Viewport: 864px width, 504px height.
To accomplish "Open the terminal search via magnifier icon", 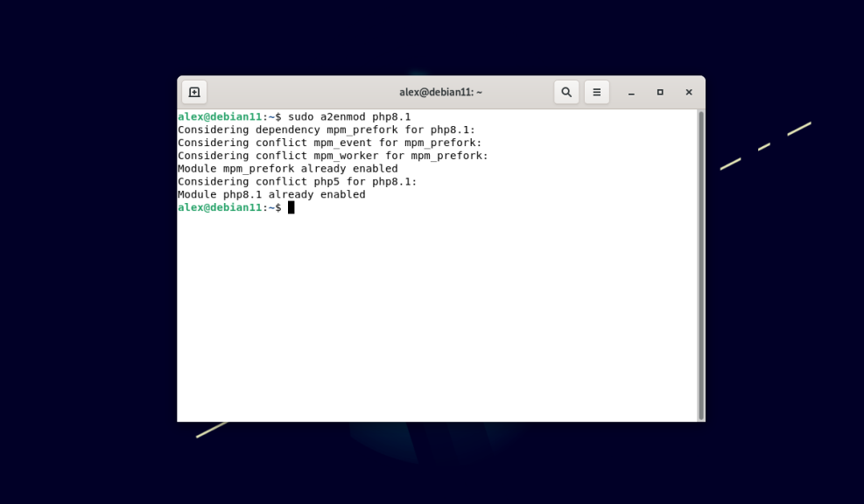I will (x=565, y=92).
